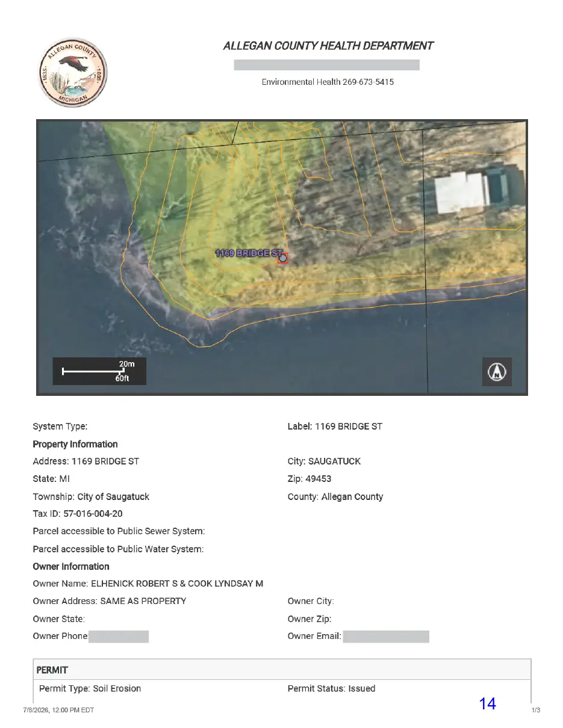This screenshot has width=563, height=728.
Task: Click the '1169 BRIDGE ST' map label
Action: (x=249, y=253)
